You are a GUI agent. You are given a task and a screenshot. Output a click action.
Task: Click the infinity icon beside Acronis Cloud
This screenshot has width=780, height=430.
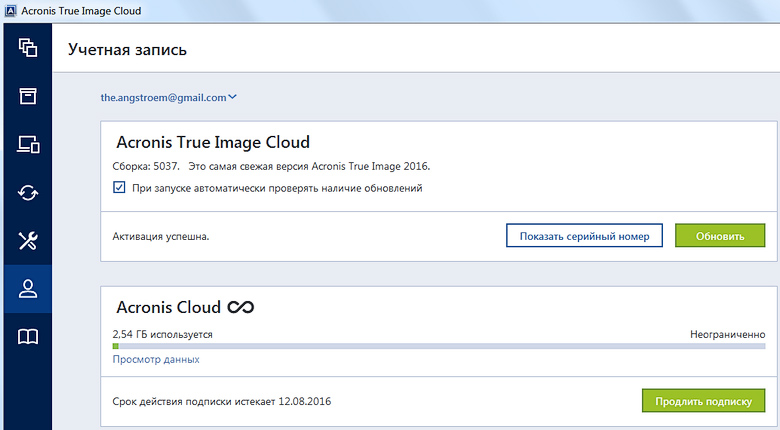coord(241,308)
